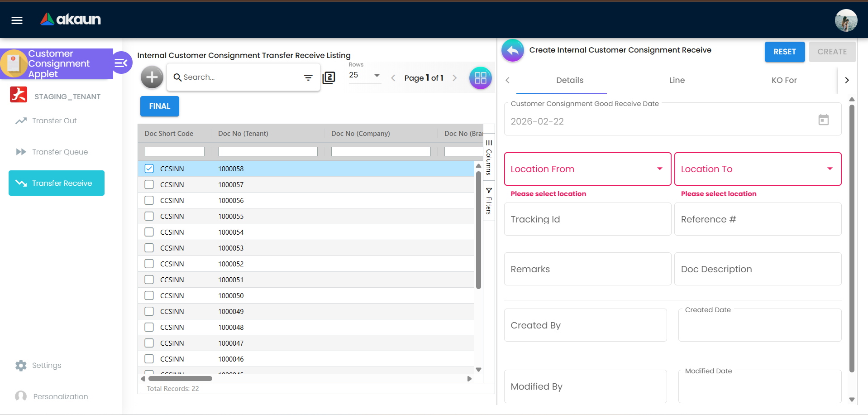Collapse the sidebar with the menu toggle icon

pos(121,63)
